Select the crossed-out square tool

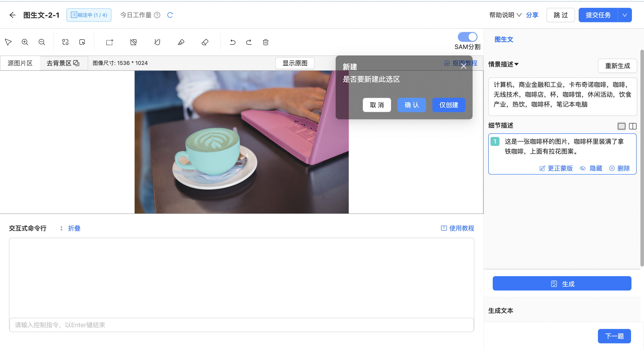coord(134,42)
